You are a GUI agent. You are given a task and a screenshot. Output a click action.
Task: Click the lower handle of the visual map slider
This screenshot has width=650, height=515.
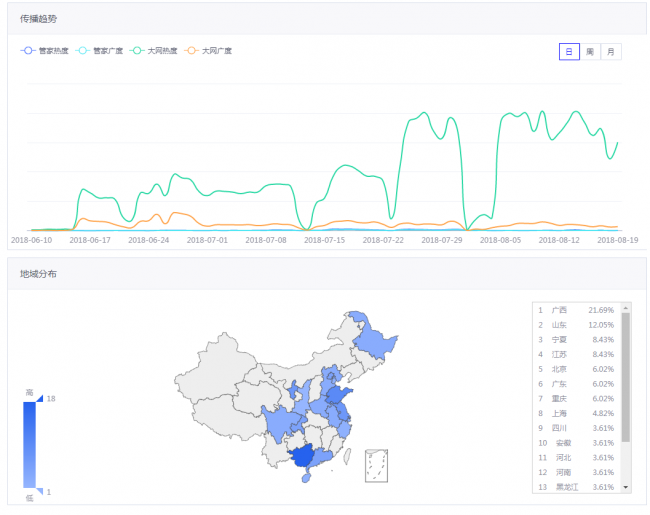coord(40,490)
